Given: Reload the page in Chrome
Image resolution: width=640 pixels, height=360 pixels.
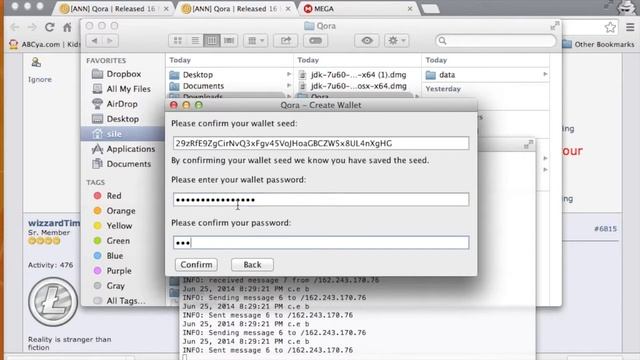Looking at the screenshot, I should tap(49, 27).
